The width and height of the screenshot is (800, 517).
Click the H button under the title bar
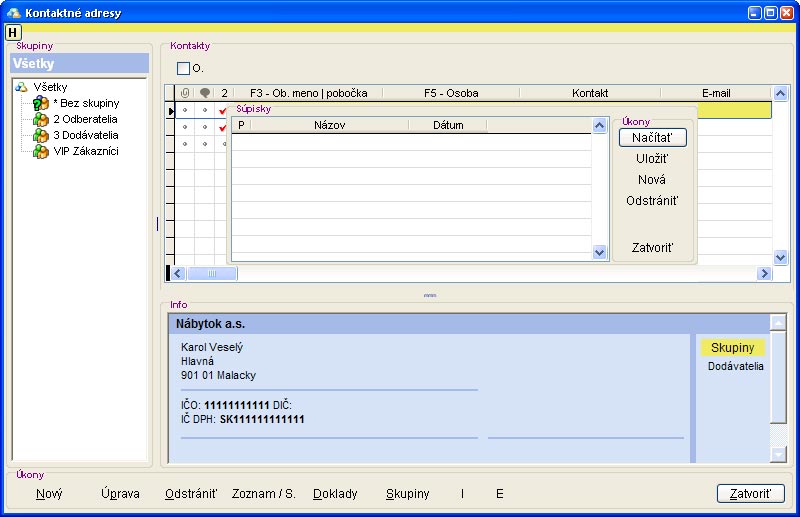[13, 33]
